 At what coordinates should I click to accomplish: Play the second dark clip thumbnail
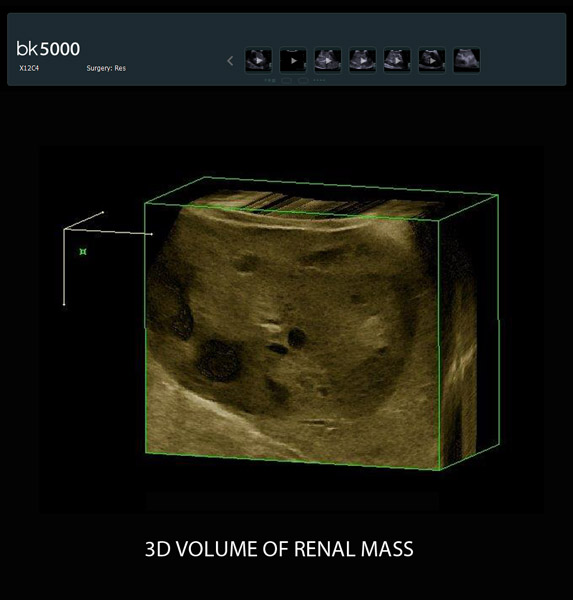(x=293, y=60)
